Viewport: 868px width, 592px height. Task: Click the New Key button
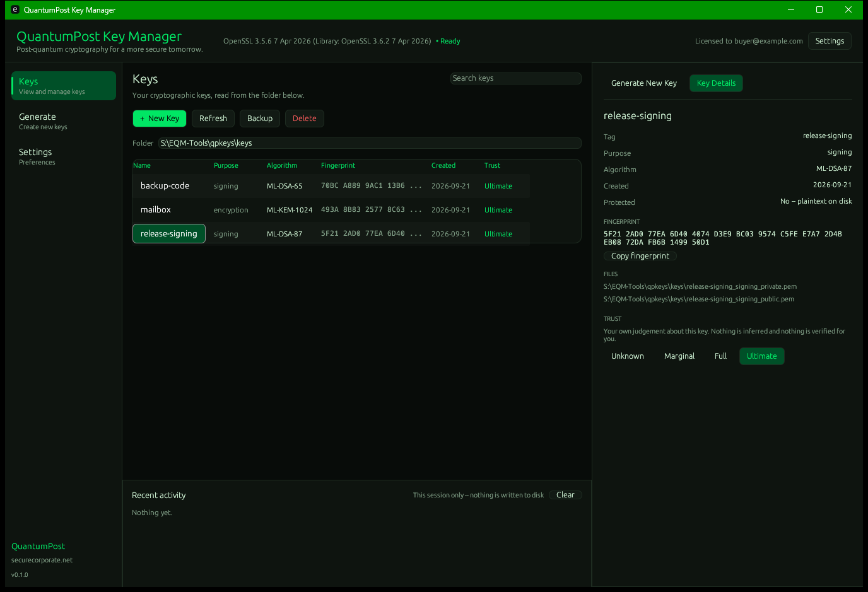tap(160, 119)
